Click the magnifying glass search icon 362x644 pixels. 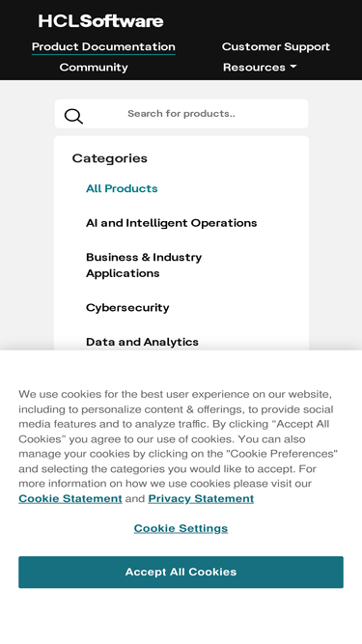click(x=73, y=116)
